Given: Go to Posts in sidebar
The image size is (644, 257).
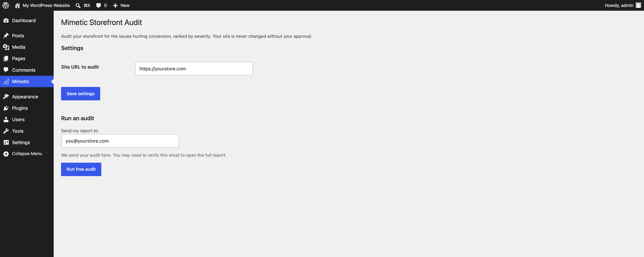Looking at the screenshot, I should pos(27,36).
